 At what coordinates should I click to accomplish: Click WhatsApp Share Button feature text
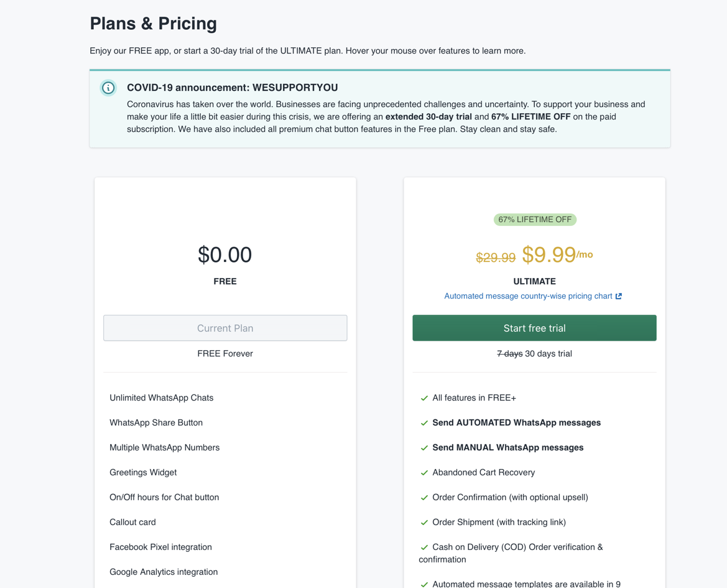click(156, 422)
